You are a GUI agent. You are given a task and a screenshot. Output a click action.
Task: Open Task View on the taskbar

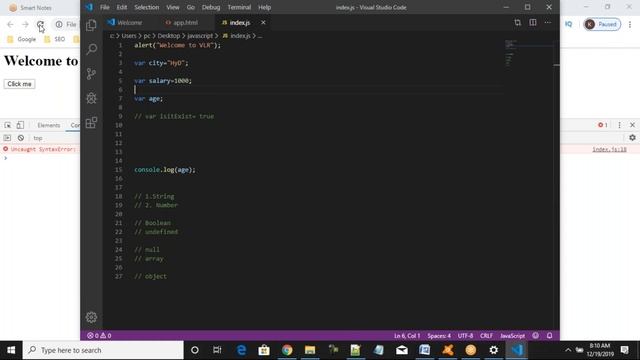pyautogui.click(x=217, y=350)
